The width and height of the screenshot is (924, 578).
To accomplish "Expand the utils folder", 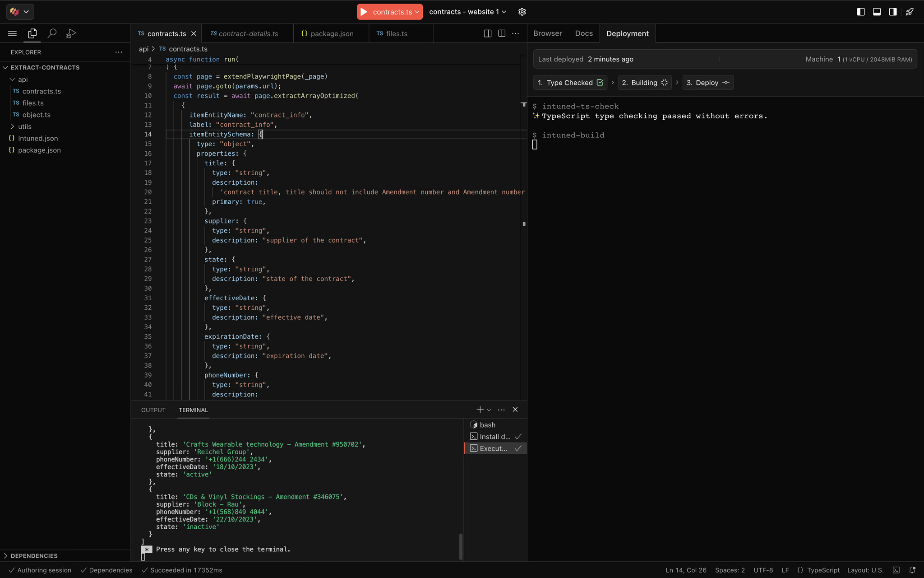I will pyautogui.click(x=24, y=126).
